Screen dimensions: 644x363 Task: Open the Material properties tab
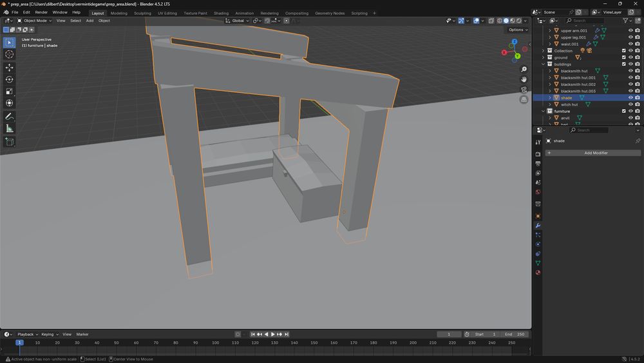coord(538,273)
